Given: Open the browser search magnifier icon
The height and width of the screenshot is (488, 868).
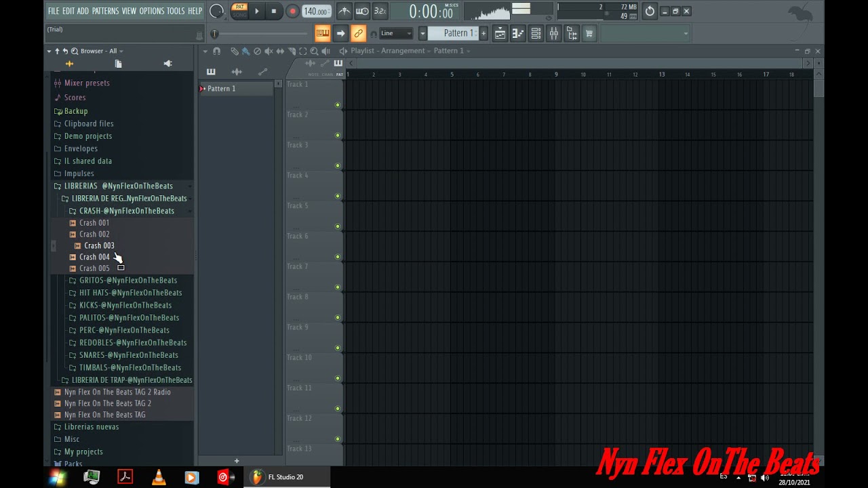Looking at the screenshot, I should click(75, 51).
